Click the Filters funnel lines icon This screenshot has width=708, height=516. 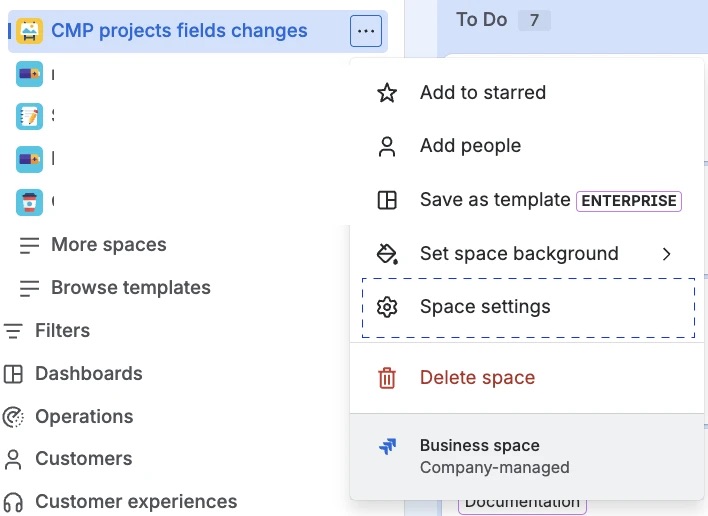[x=13, y=331]
